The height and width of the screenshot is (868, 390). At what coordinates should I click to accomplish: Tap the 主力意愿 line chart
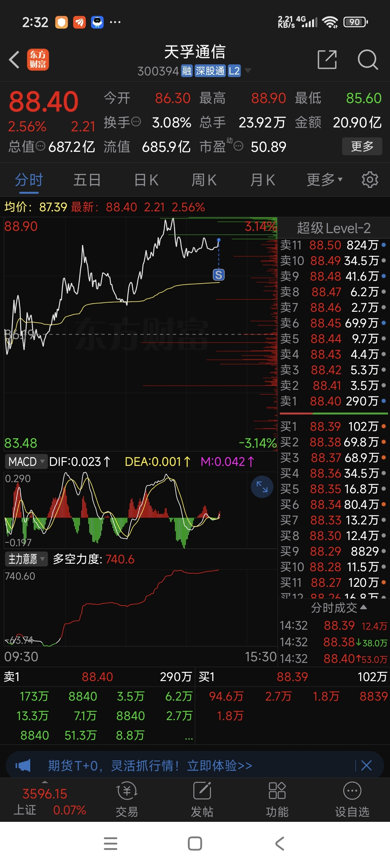(140, 608)
